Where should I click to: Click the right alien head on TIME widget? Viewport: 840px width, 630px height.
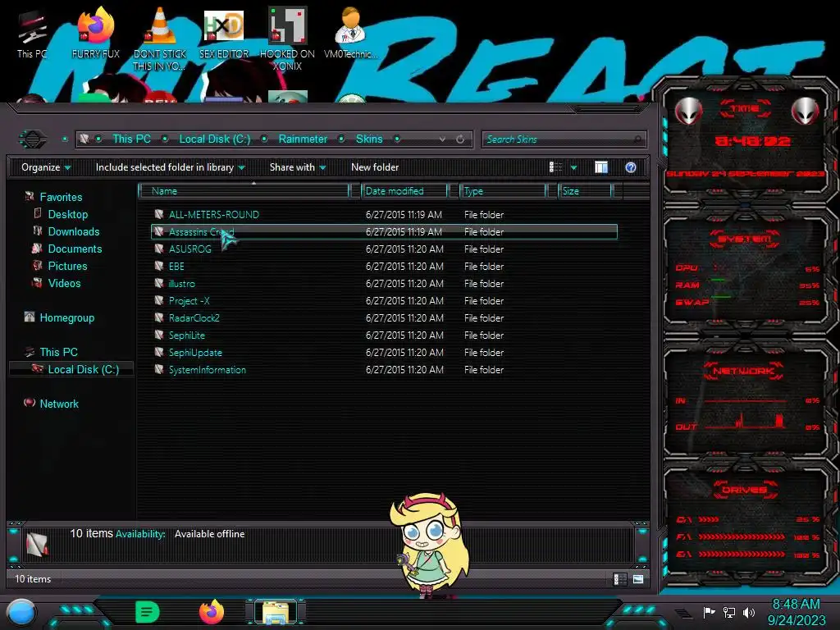coord(806,112)
